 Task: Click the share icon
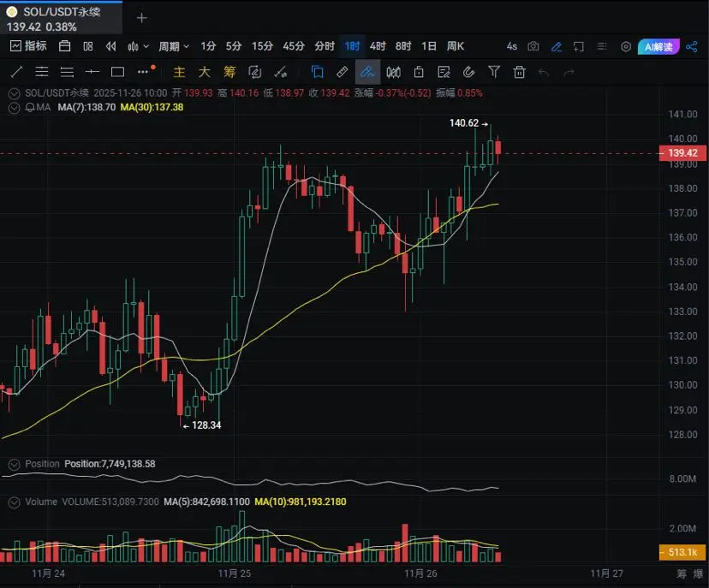[x=692, y=46]
